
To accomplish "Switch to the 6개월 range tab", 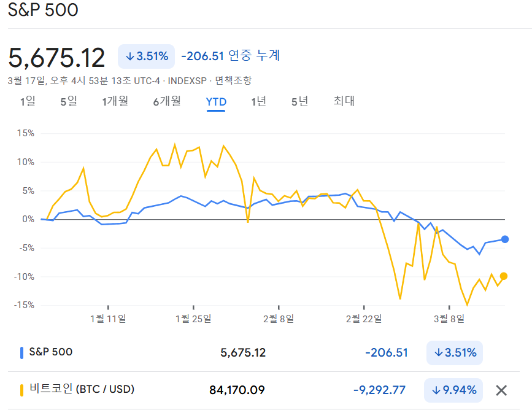I will point(167,101).
